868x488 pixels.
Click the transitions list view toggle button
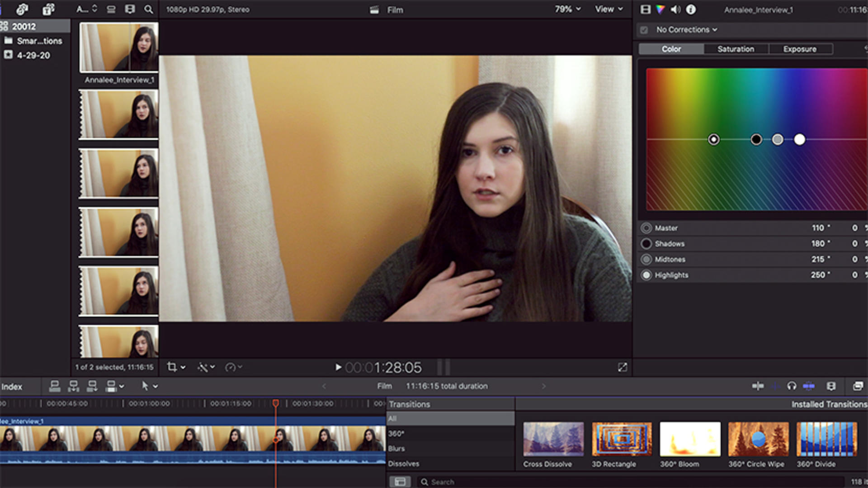click(400, 482)
